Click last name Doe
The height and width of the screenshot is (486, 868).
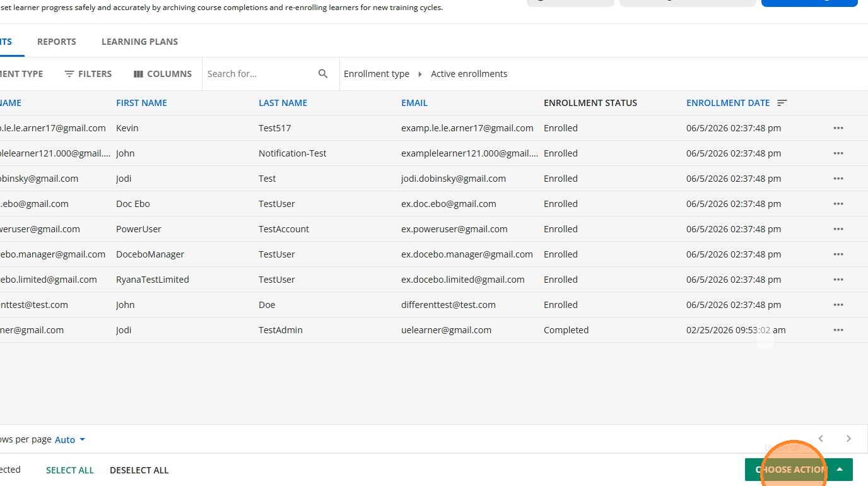point(267,305)
